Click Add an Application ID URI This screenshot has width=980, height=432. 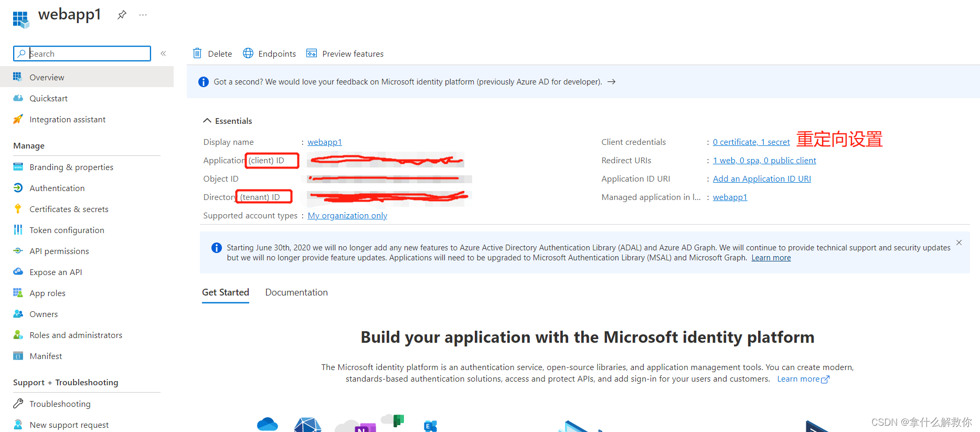762,178
